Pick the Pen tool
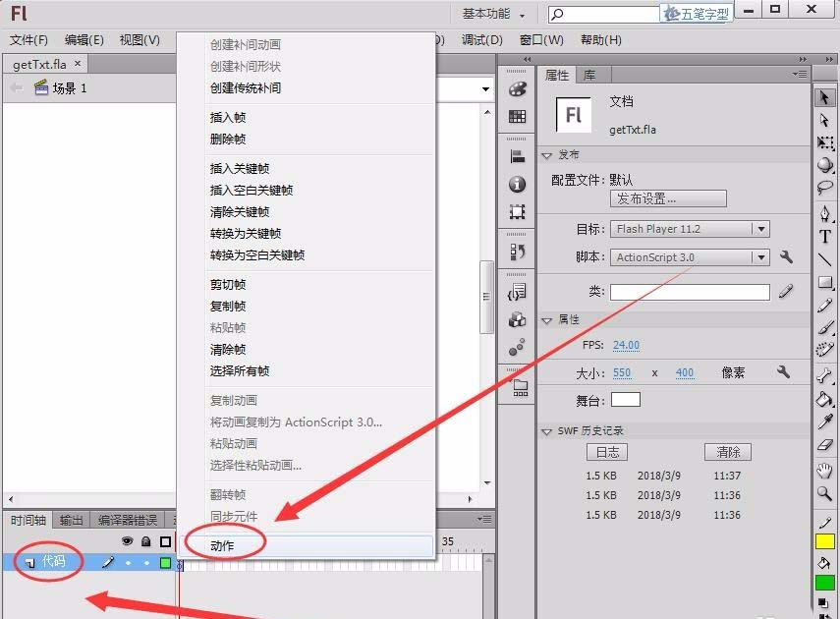The image size is (840, 619). tap(825, 214)
